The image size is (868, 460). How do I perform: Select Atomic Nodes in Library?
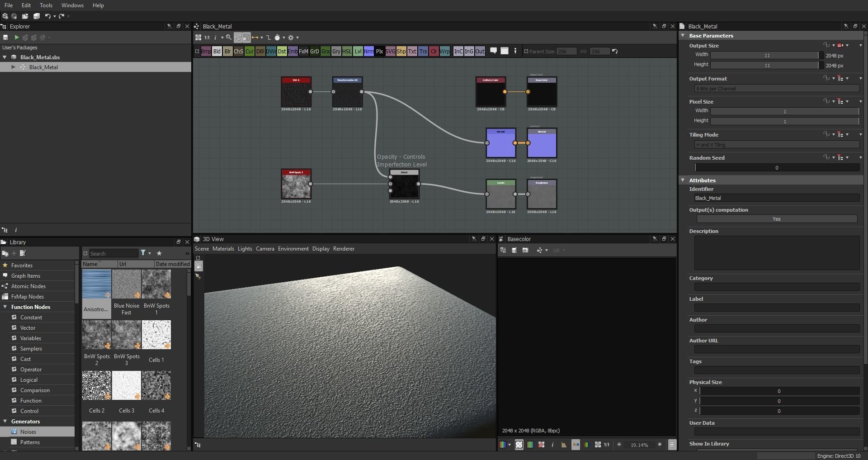click(38, 286)
